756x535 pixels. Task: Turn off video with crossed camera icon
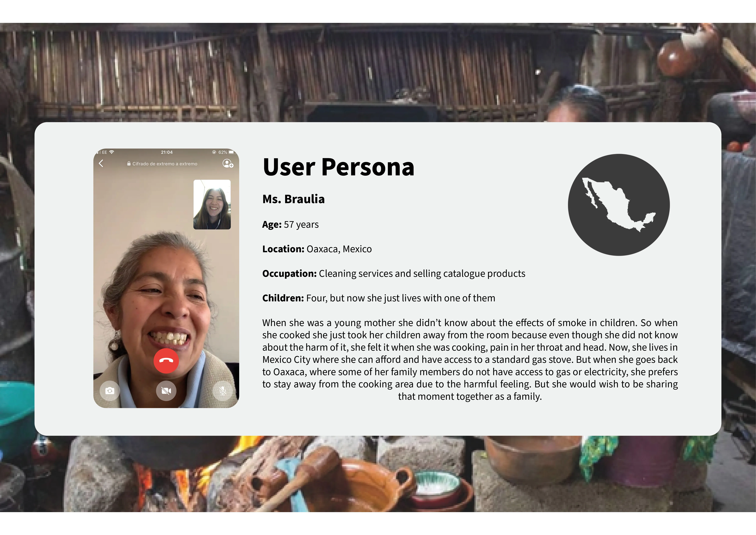click(x=166, y=391)
